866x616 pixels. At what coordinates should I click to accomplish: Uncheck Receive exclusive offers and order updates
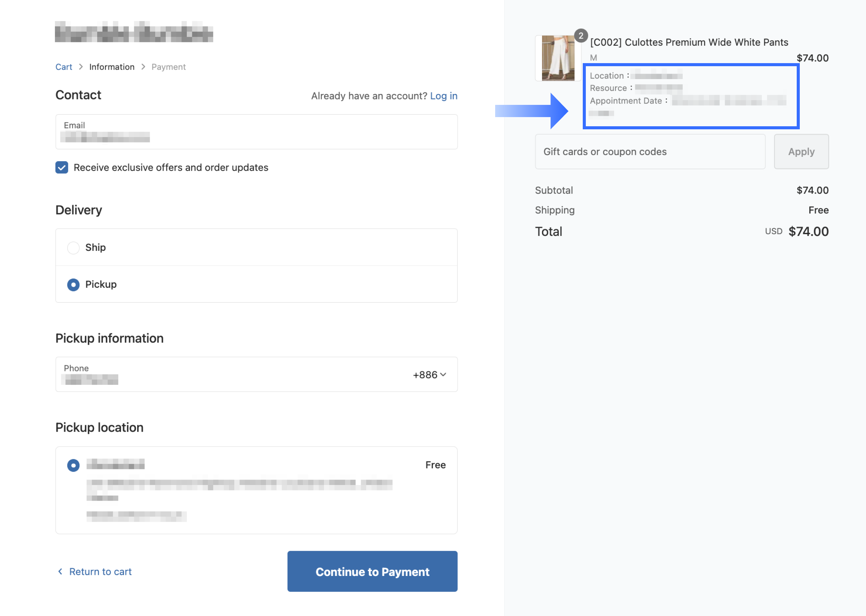[x=62, y=167]
